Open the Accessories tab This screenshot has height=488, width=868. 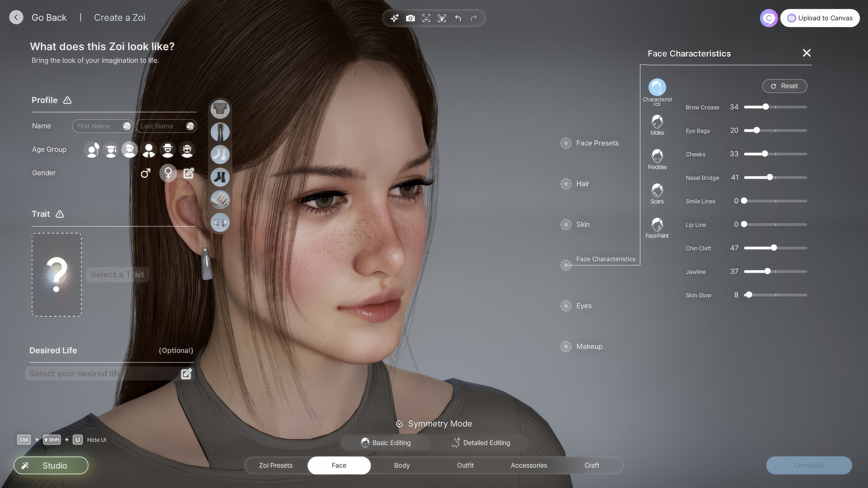click(x=529, y=465)
